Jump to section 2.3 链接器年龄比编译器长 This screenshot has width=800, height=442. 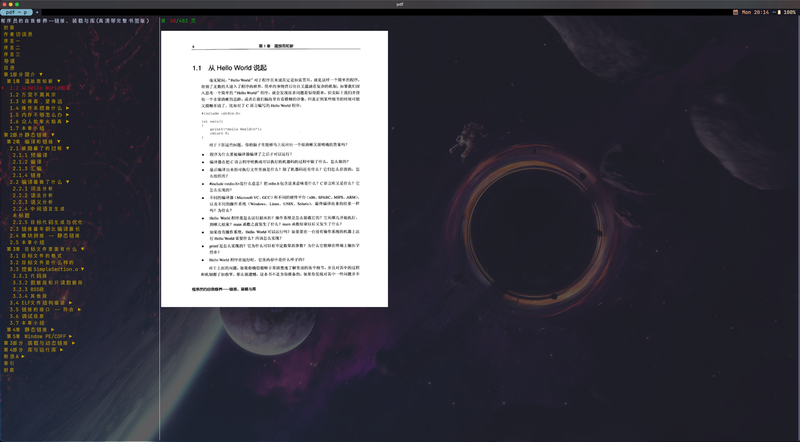[x=45, y=229]
